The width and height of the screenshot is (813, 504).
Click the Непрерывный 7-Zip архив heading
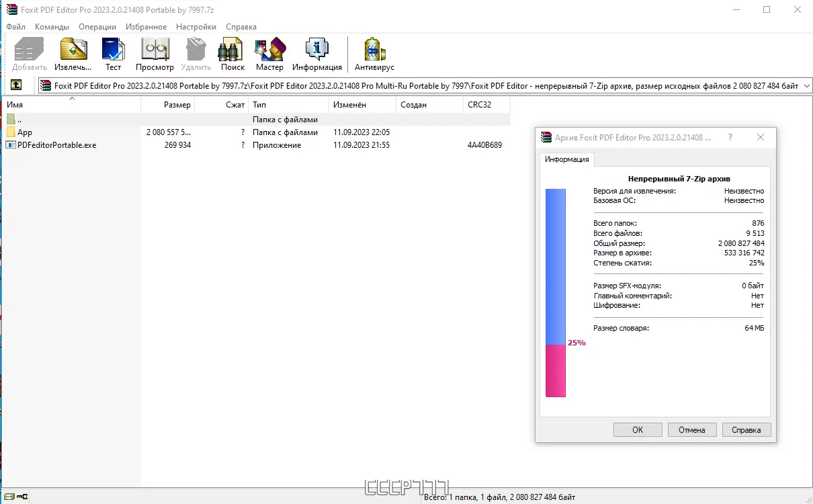point(679,179)
